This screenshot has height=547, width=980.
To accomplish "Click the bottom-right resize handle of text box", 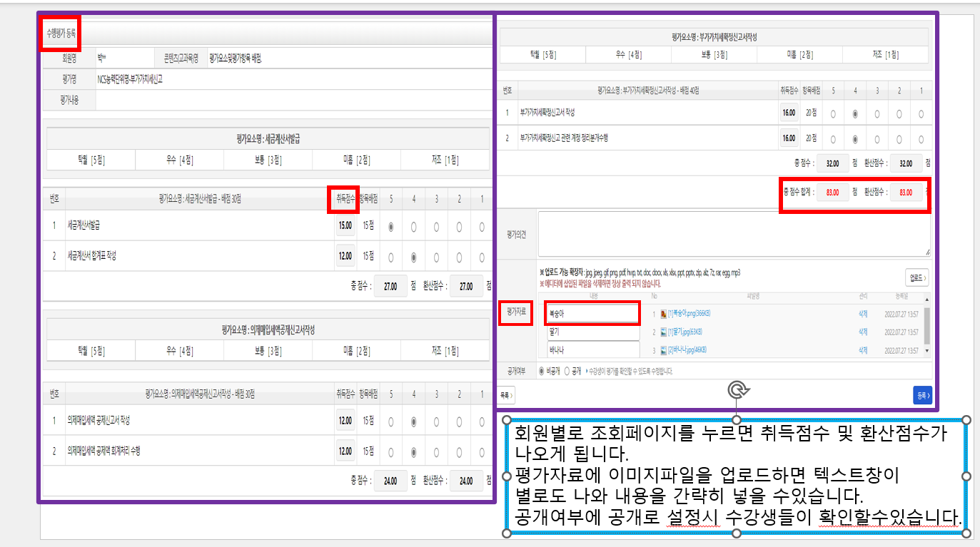I will pyautogui.click(x=966, y=533).
